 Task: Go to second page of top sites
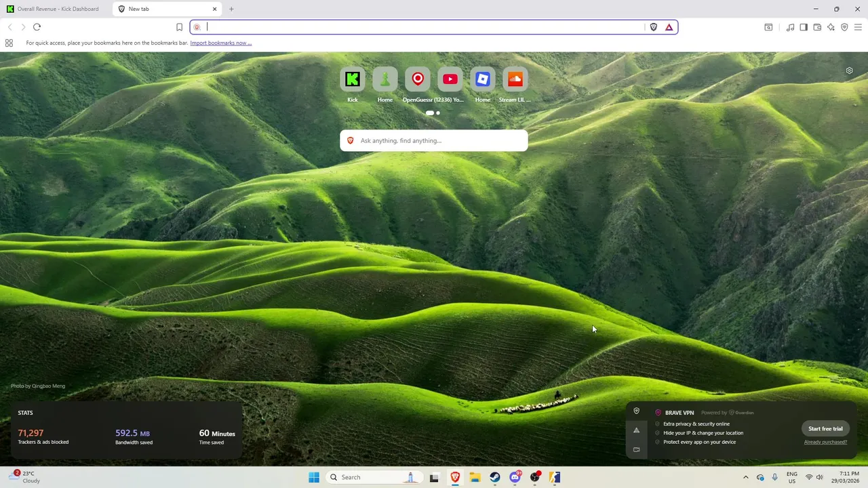point(438,113)
